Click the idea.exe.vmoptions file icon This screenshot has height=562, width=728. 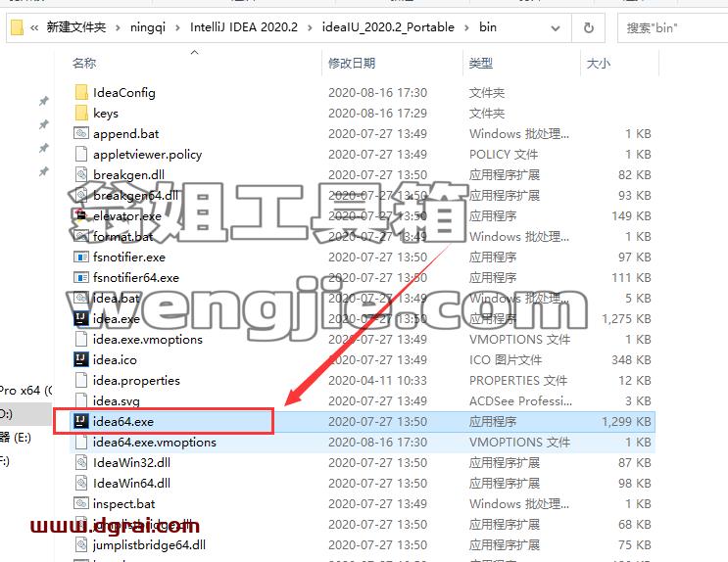(81, 339)
